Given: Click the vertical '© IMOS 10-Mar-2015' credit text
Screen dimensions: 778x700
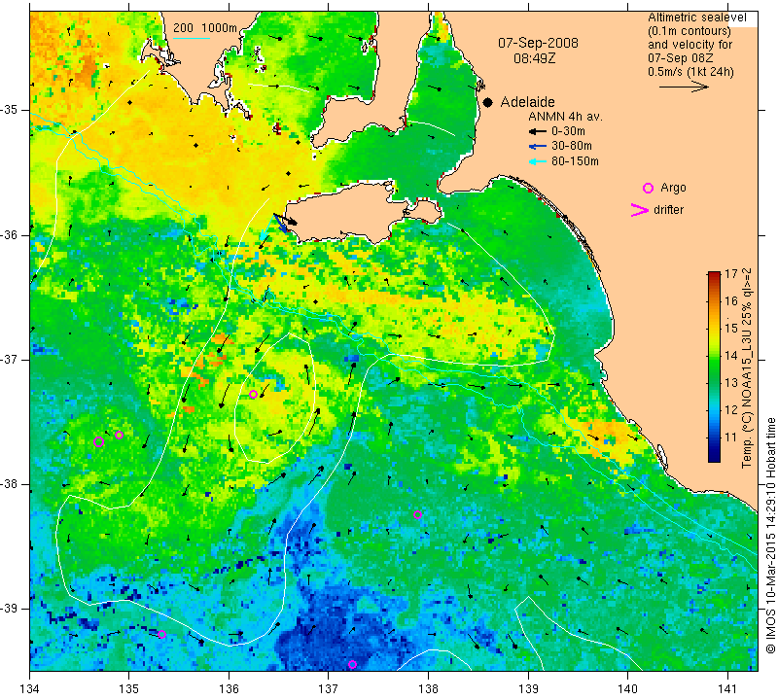Looking at the screenshot, I should point(770,536).
